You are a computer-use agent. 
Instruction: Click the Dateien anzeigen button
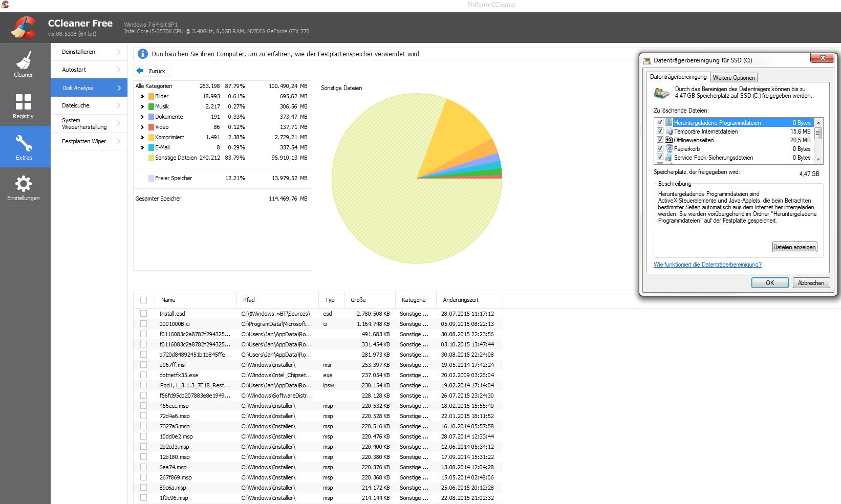(x=794, y=247)
